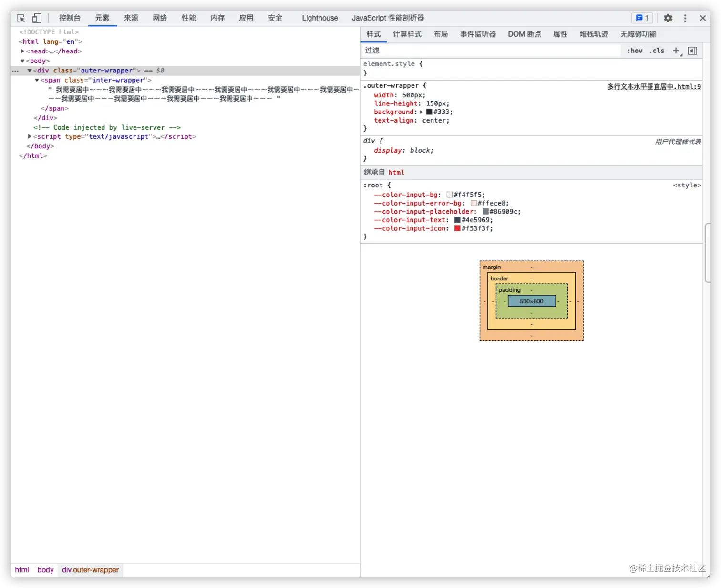
Task: Open the 安全 tab
Action: (275, 18)
